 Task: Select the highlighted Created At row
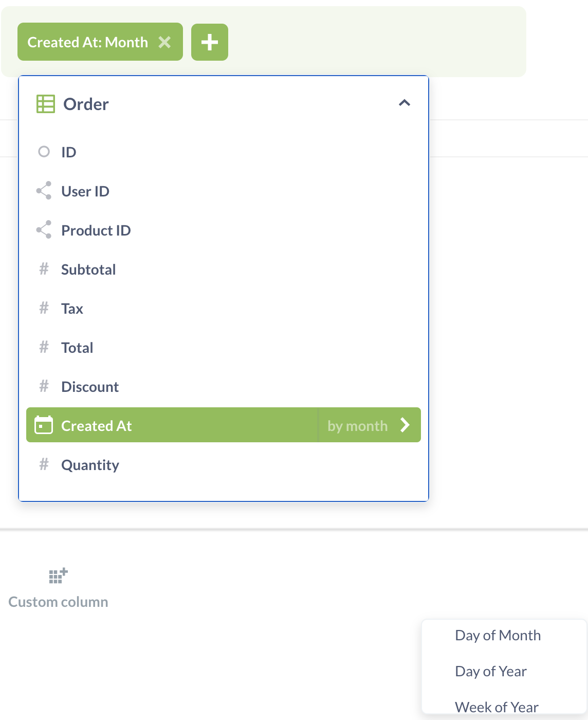[x=154, y=425]
